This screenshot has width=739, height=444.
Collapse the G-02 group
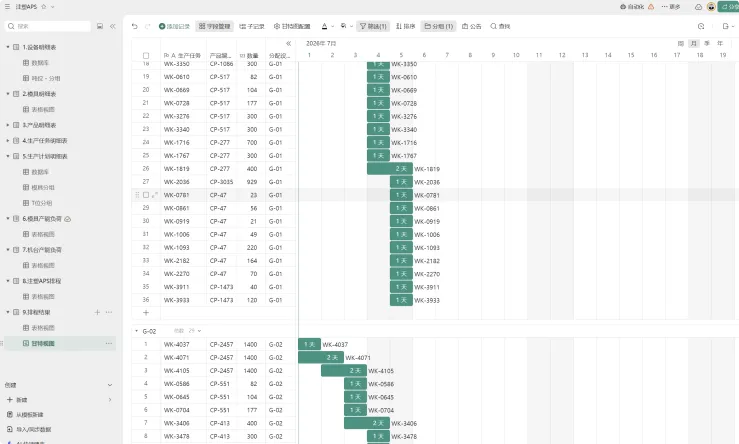137,331
